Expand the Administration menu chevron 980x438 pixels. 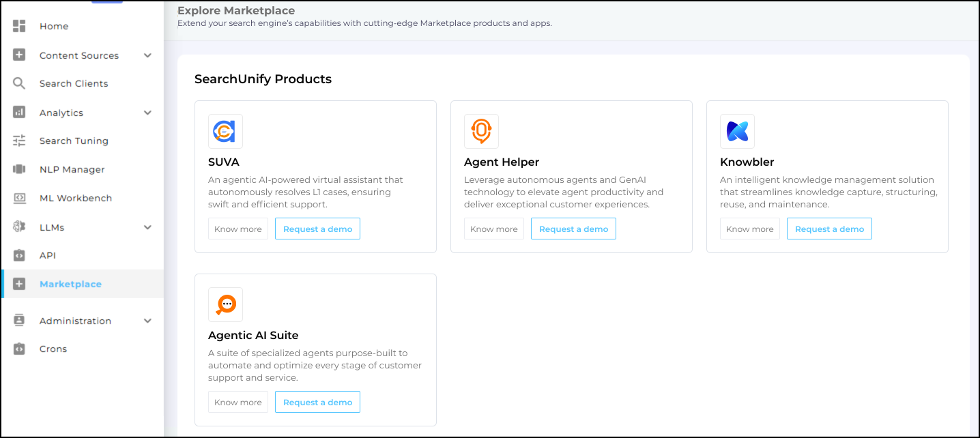tap(147, 321)
